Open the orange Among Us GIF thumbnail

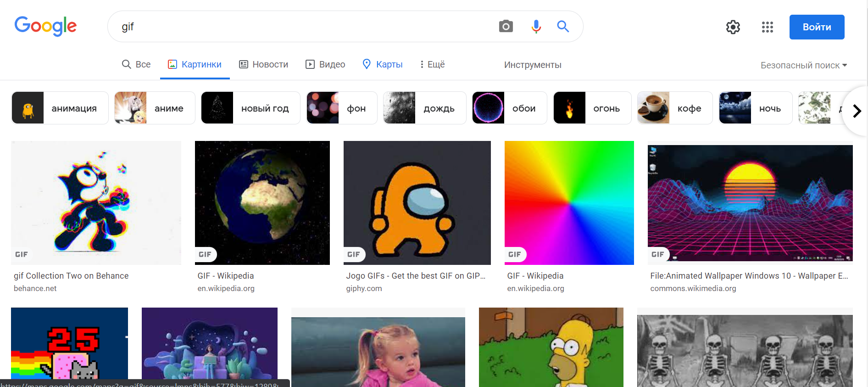(417, 203)
